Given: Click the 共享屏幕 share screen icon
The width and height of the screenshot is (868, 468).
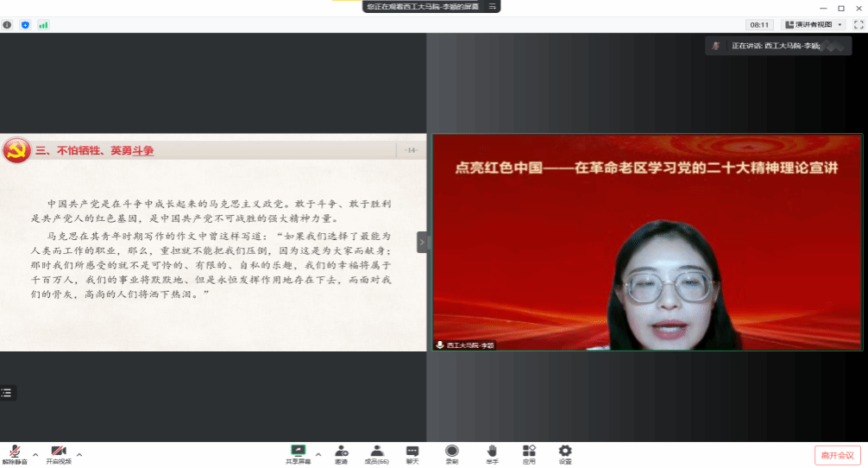Looking at the screenshot, I should 299,453.
